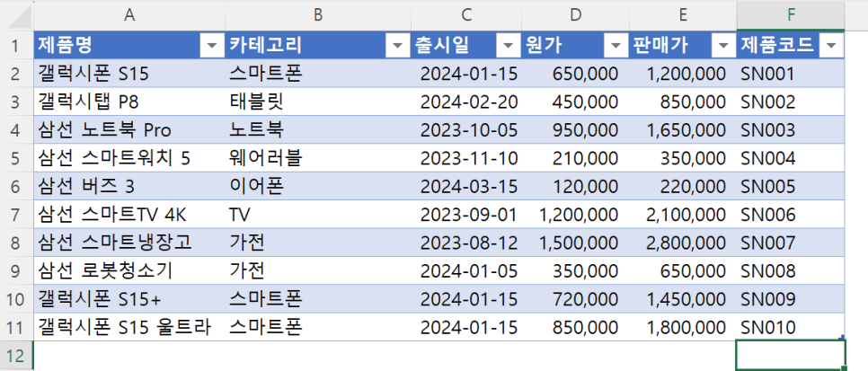This screenshot has width=868, height=371.
Task: Select cell 갤럭시폰 S15 울트라
Action: coord(129,328)
